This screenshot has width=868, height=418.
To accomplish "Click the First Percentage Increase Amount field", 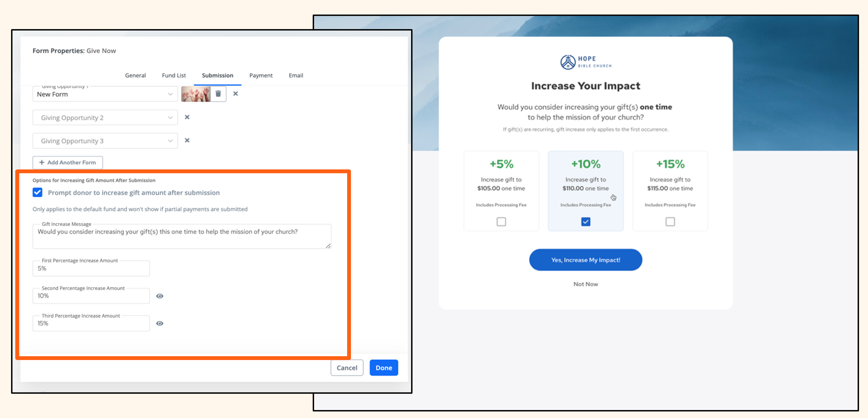I will pyautogui.click(x=91, y=268).
